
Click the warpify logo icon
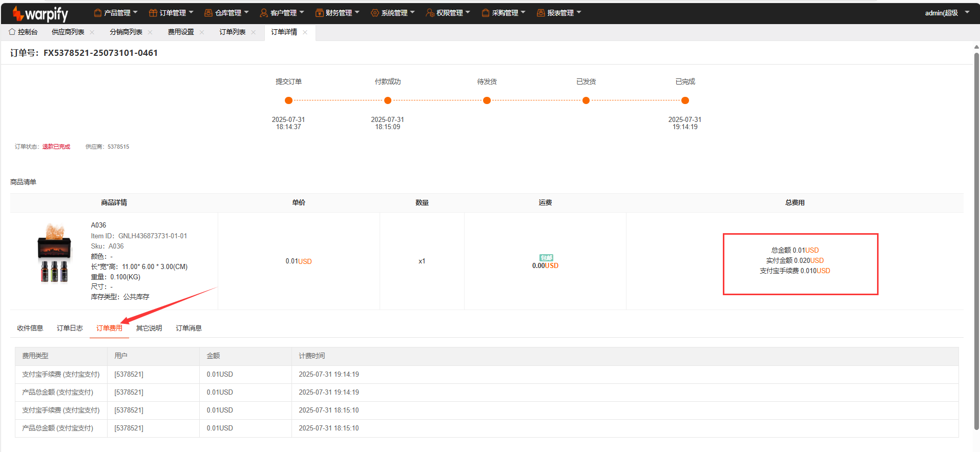(x=18, y=13)
